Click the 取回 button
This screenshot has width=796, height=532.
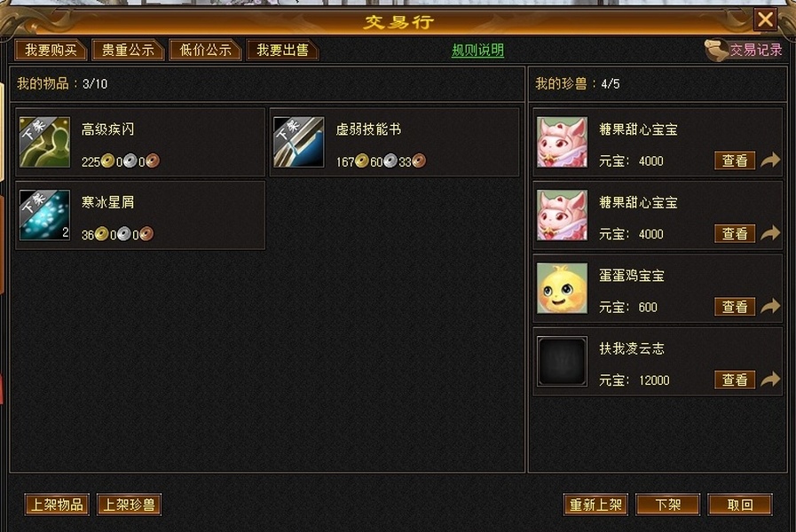click(x=740, y=505)
